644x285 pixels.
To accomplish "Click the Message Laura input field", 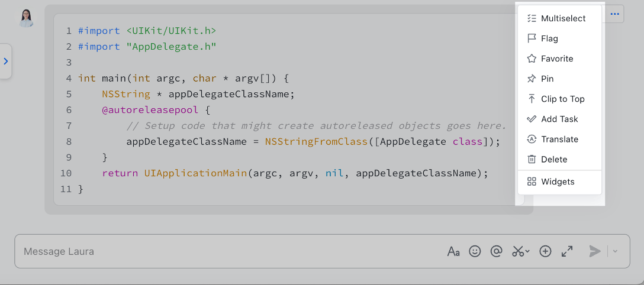I will point(225,251).
